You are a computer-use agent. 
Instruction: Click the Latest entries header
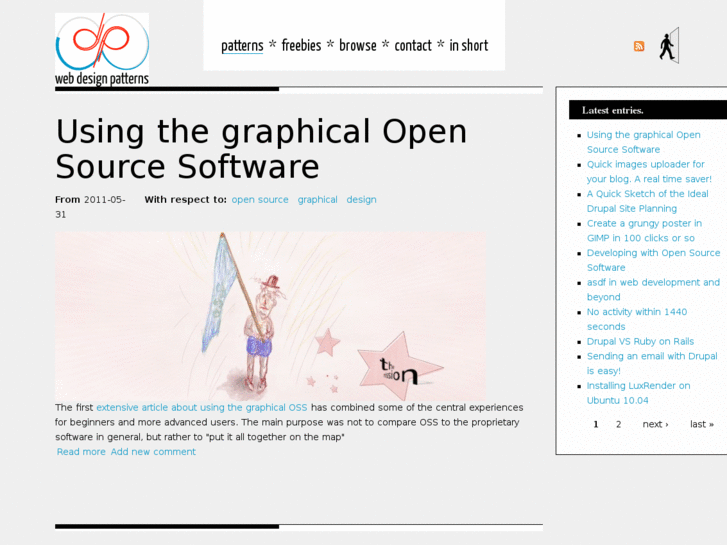tap(648, 110)
